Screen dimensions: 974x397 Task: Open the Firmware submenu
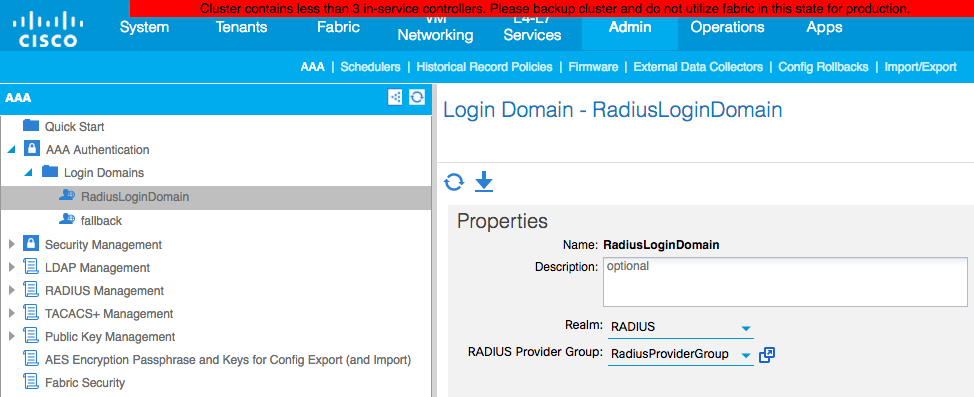pyautogui.click(x=593, y=66)
